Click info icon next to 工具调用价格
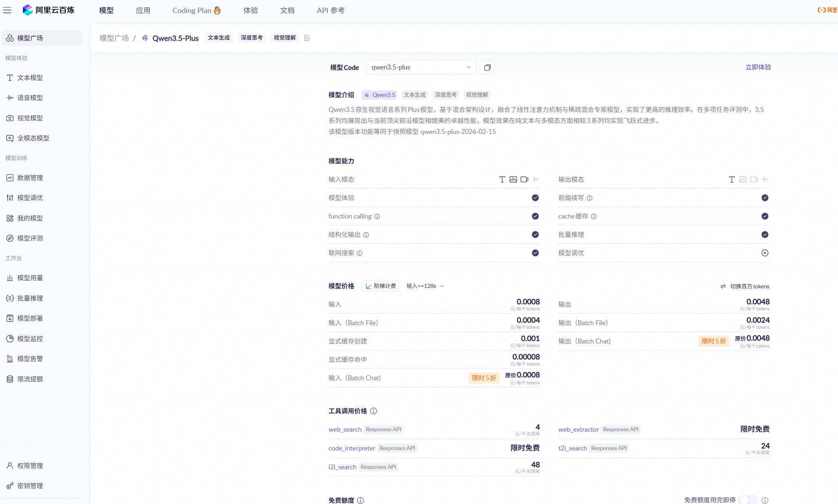Viewport: 838px width, 504px height. (x=373, y=411)
